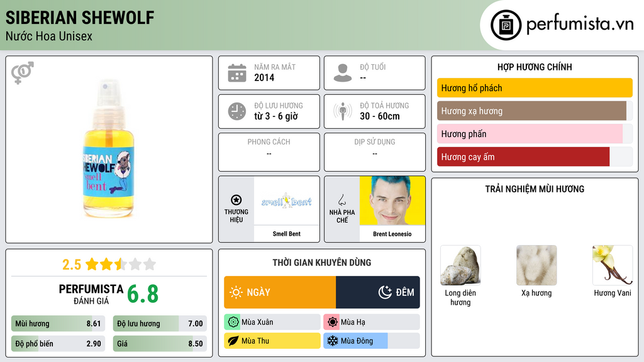Click the HỢP HƯƠNG CHÍNH heading
This screenshot has width=644, height=362.
click(x=535, y=67)
